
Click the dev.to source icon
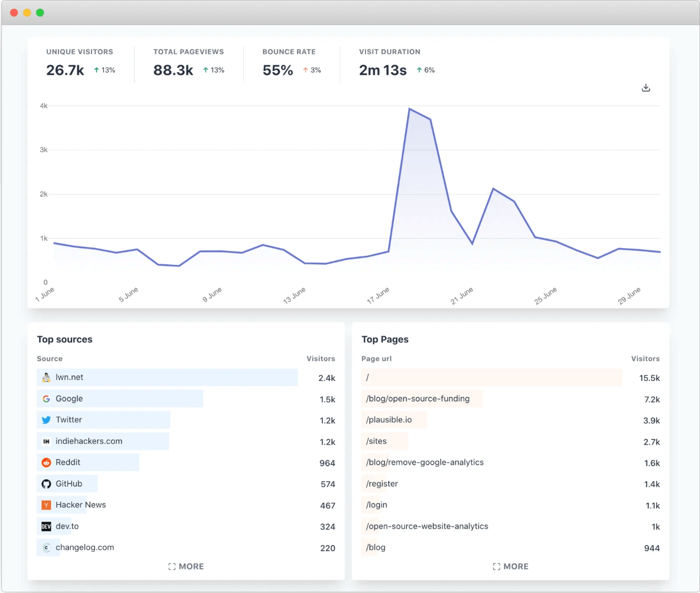[46, 525]
